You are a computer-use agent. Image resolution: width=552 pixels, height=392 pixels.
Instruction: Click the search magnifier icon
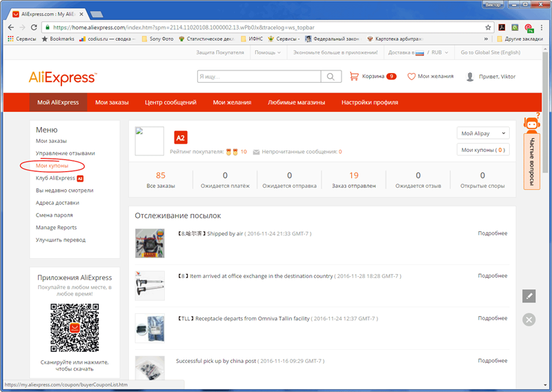tap(332, 77)
